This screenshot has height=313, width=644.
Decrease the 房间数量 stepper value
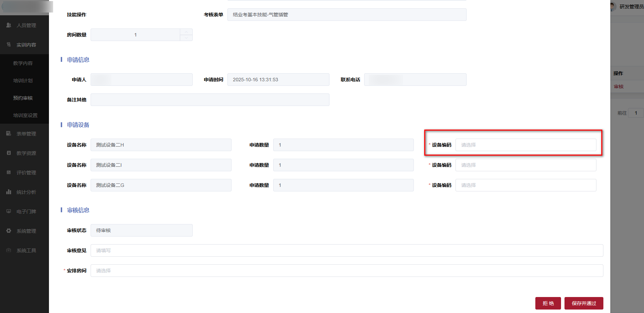point(186,38)
